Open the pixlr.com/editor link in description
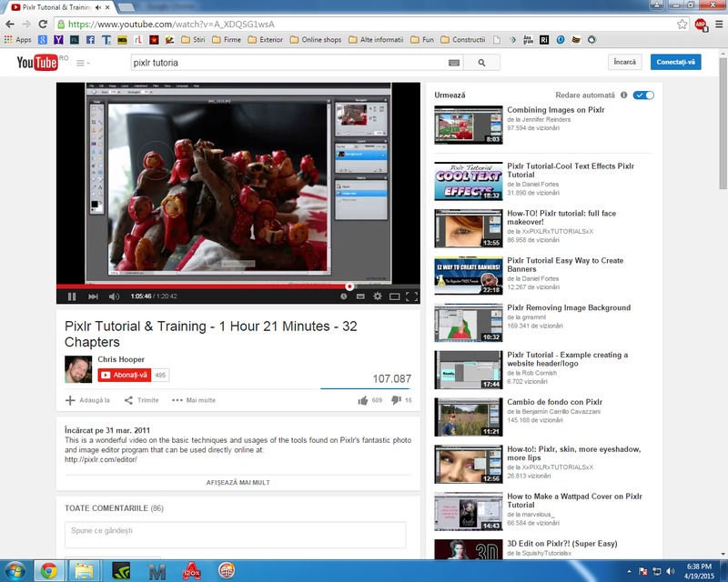This screenshot has width=728, height=582. point(101,459)
